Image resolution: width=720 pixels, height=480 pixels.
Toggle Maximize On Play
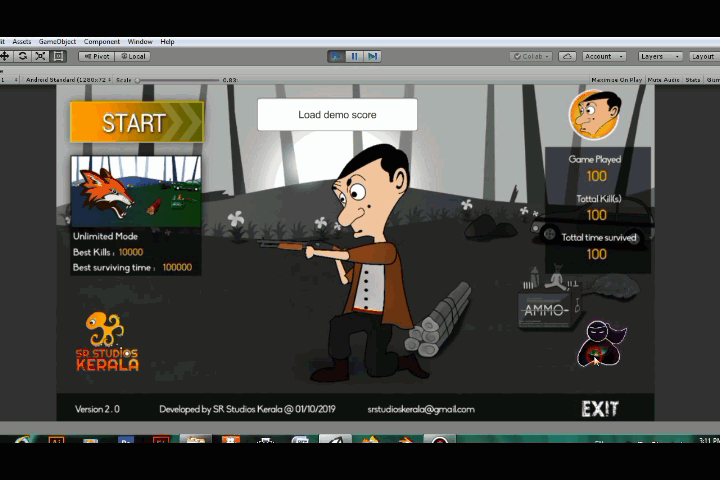pos(617,80)
